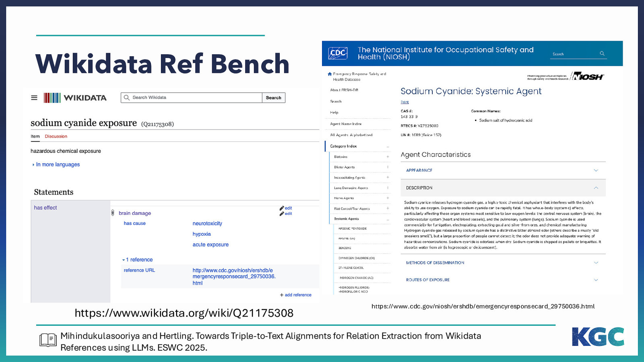Click the home icon beside Emergency Response Database
The image size is (644, 362).
click(x=330, y=74)
